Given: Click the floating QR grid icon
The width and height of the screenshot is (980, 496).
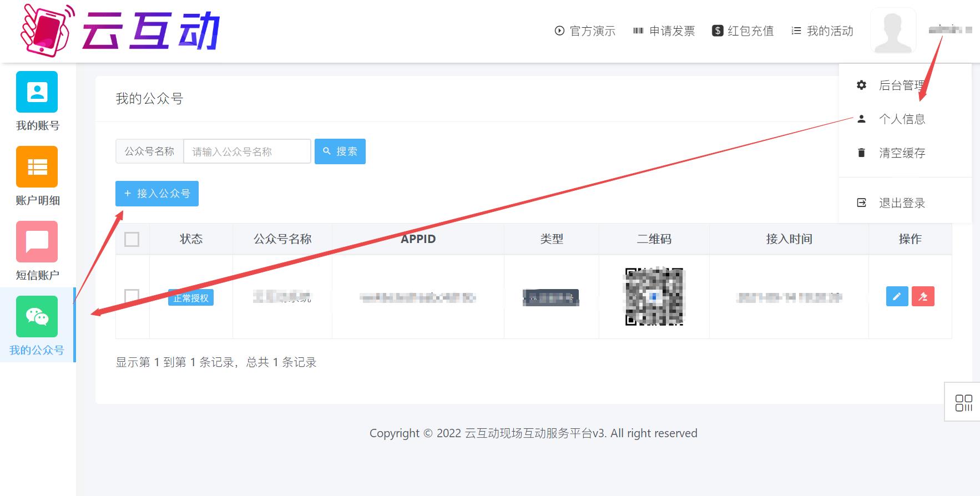Looking at the screenshot, I should (963, 402).
